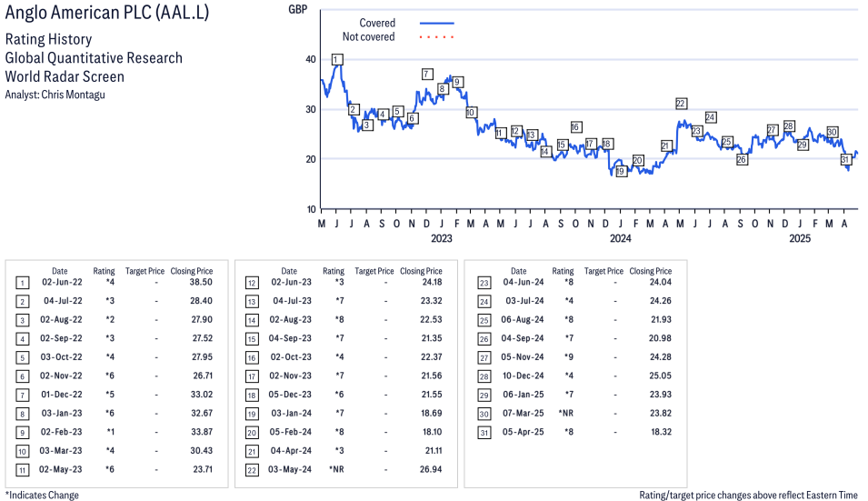Select chart marker 31 on the price line
This screenshot has height=501, width=868.
click(x=845, y=159)
